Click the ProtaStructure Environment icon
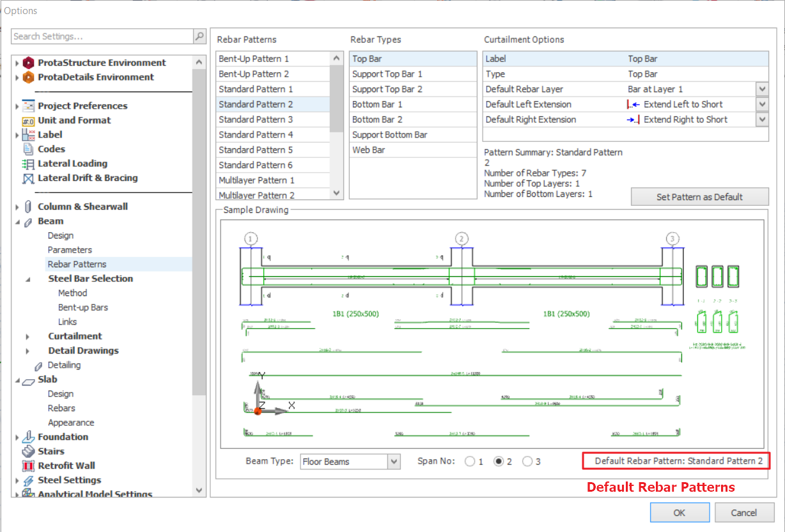Image resolution: width=785 pixels, height=532 pixels. pos(28,63)
